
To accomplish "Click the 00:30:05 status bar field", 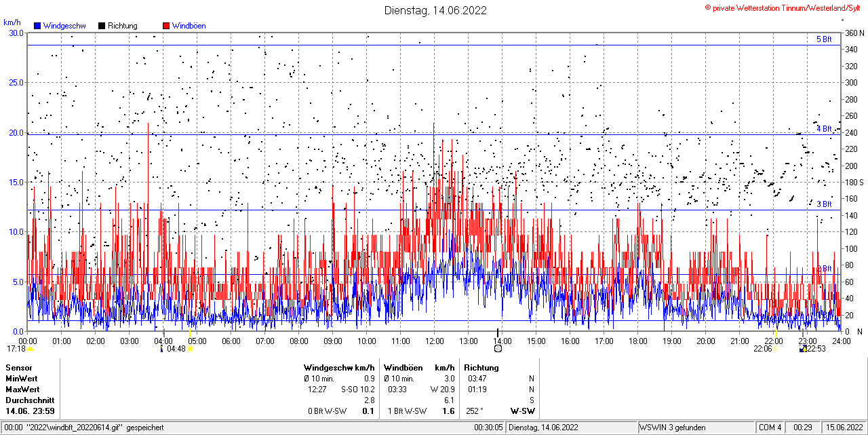I will [488, 428].
